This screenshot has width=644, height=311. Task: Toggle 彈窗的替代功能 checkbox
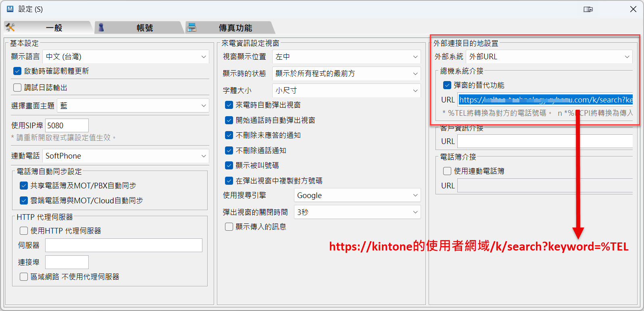(447, 85)
